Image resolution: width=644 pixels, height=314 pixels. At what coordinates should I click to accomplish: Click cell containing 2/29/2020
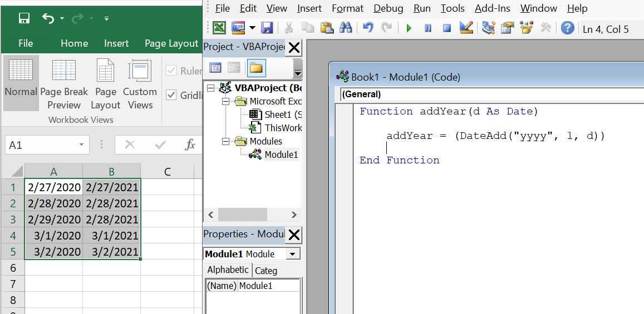[54, 220]
